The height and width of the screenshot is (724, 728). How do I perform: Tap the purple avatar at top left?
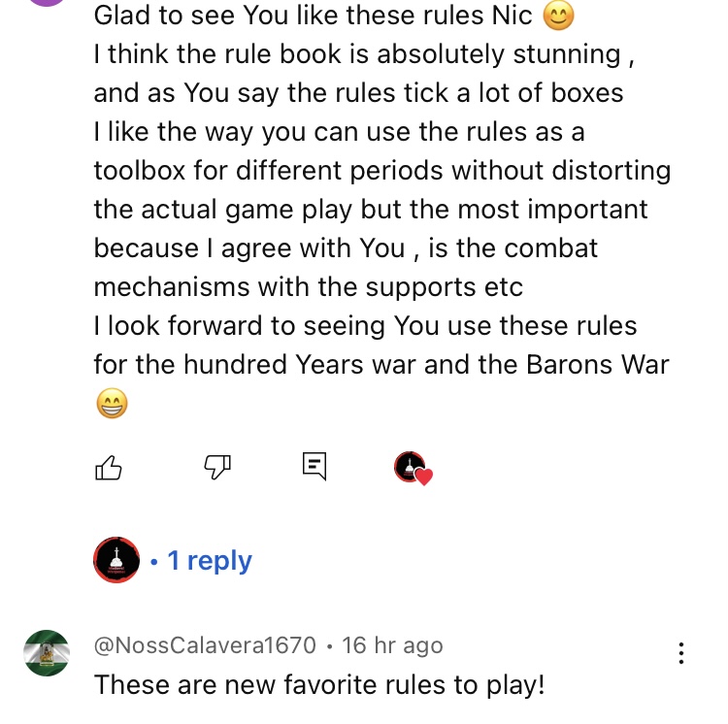tap(47, 3)
